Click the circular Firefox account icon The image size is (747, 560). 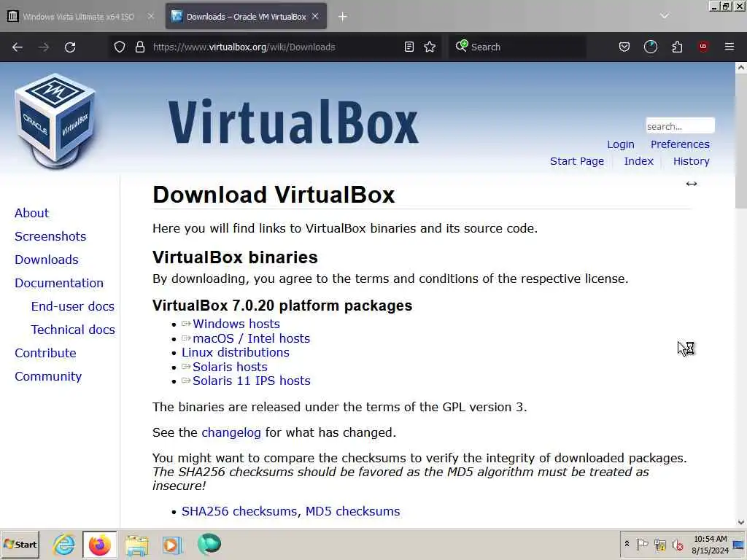[x=651, y=47]
